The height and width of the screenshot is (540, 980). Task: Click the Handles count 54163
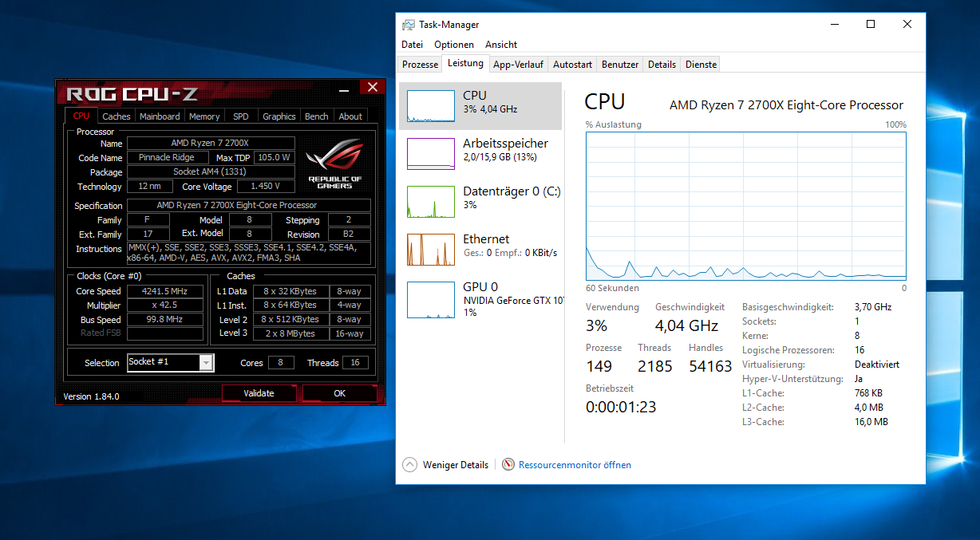point(710,366)
